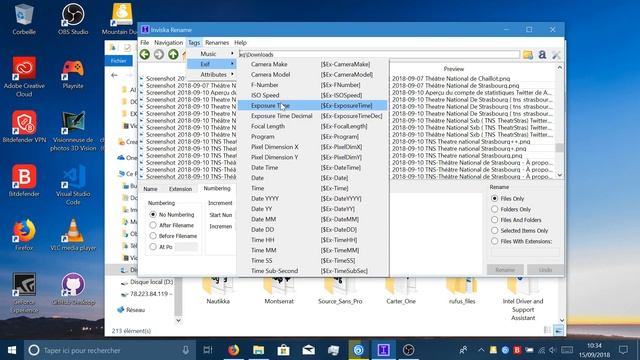Switch to the Numbering tab
This screenshot has height=360, width=640.
pyautogui.click(x=217, y=188)
